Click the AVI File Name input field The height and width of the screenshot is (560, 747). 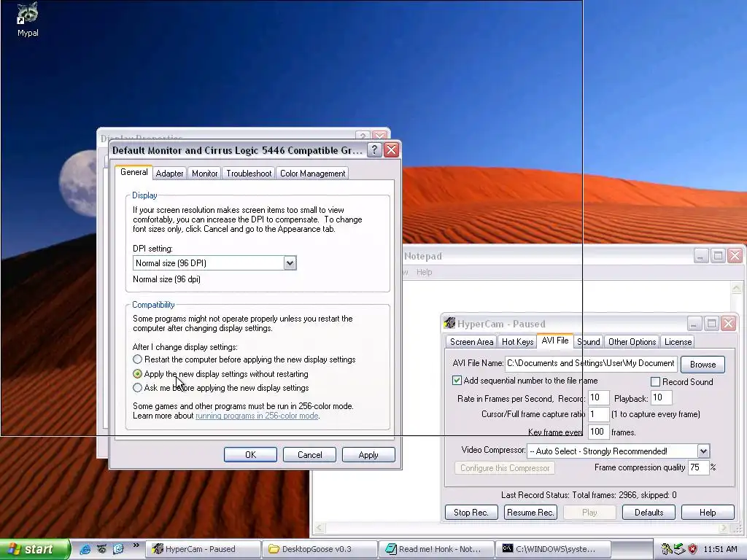[x=591, y=363]
